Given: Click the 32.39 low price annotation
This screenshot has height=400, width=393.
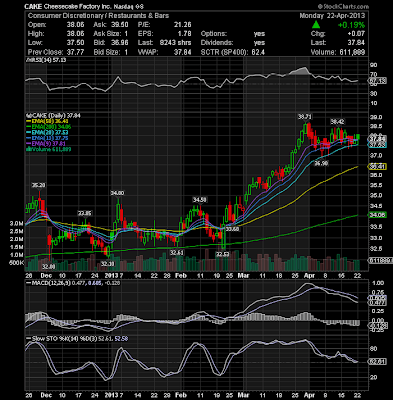Looking at the screenshot, I should (x=108, y=264).
